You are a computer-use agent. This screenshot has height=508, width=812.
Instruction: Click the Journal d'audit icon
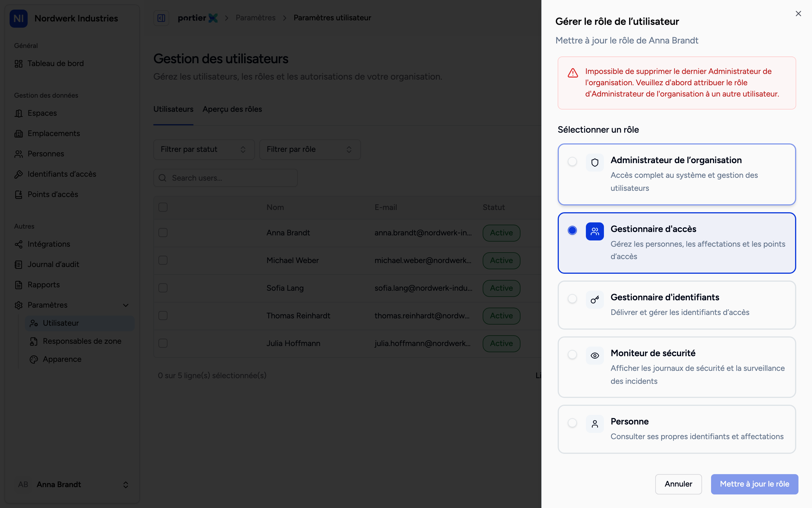tap(18, 265)
